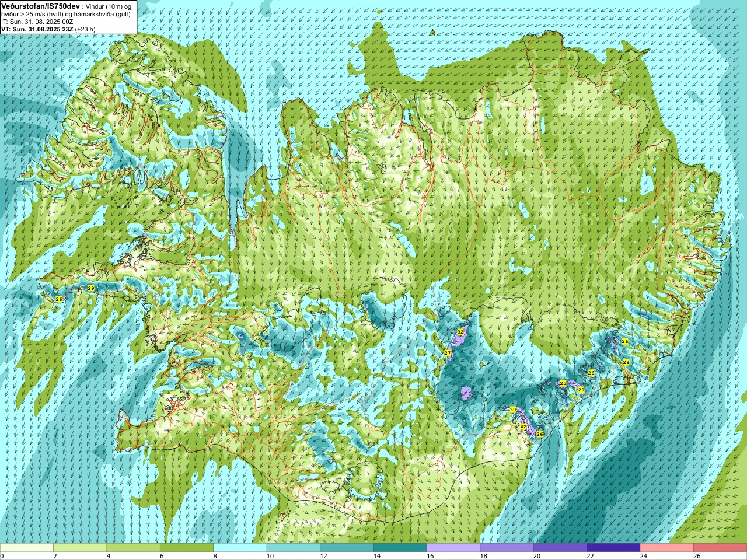Click the legend scale number 26
Viewport: 747px width, 560px height.
pyautogui.click(x=697, y=556)
